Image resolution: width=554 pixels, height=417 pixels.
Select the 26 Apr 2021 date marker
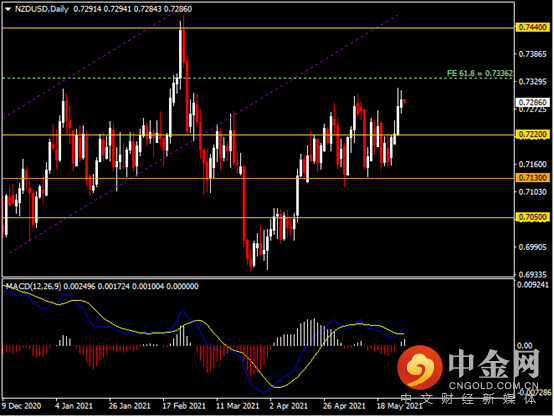[344, 406]
